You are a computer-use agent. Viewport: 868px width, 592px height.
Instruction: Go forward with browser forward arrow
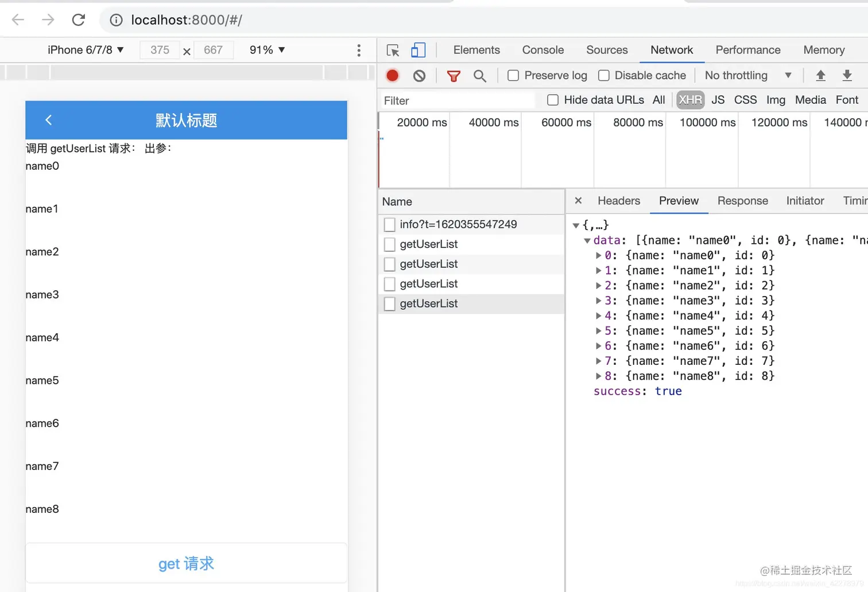click(x=48, y=20)
